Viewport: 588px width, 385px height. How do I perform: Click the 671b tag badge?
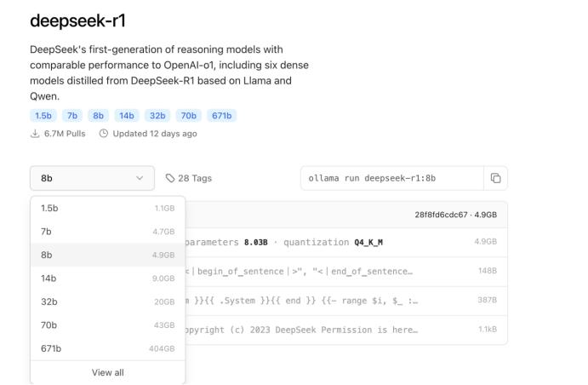[224, 116]
